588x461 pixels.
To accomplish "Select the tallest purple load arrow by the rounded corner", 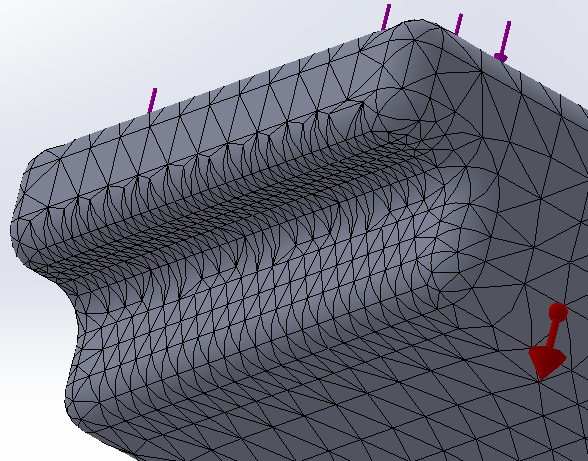I will click(386, 17).
